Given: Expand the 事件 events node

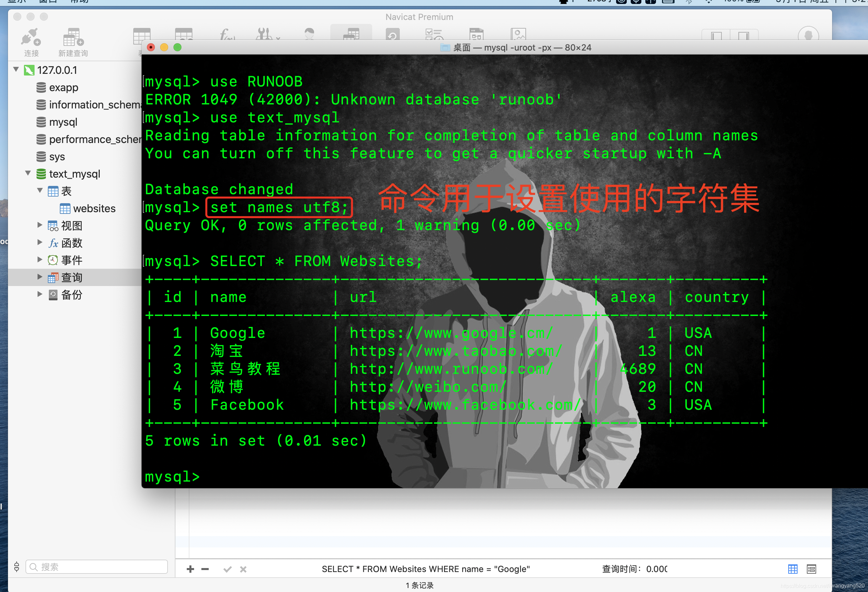Looking at the screenshot, I should tap(40, 259).
